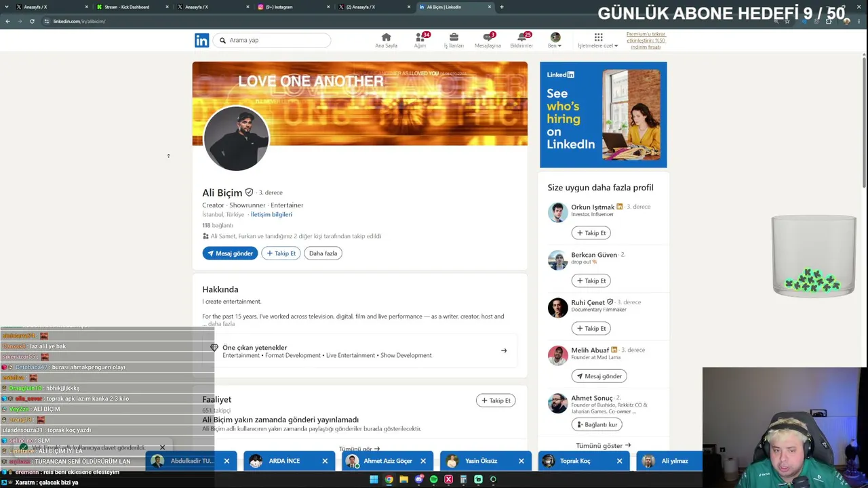This screenshot has height=488, width=868.
Task: Open Google Chrome from the taskbar
Action: coord(389,480)
